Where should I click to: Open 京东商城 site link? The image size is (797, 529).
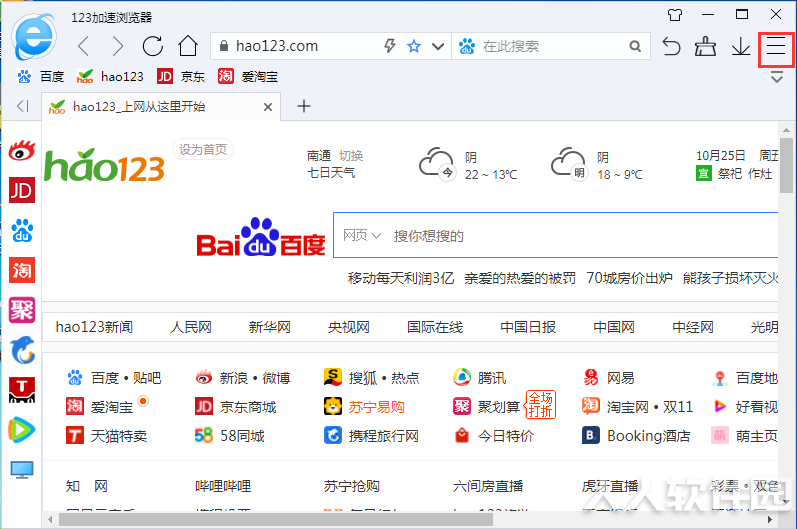pyautogui.click(x=236, y=407)
